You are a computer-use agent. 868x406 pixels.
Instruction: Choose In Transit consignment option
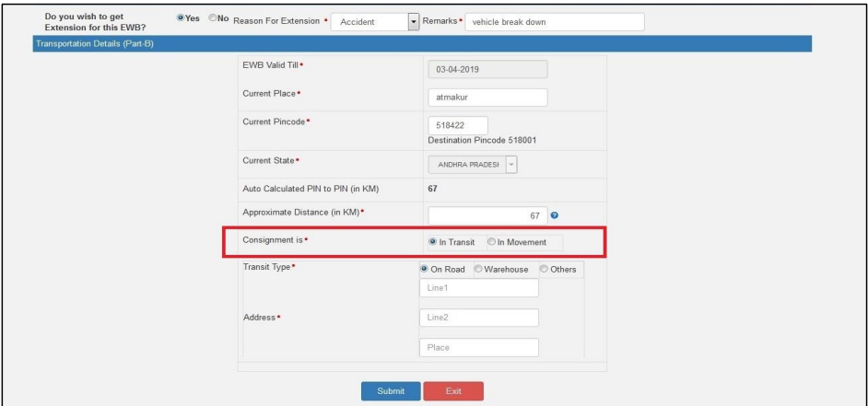[434, 242]
